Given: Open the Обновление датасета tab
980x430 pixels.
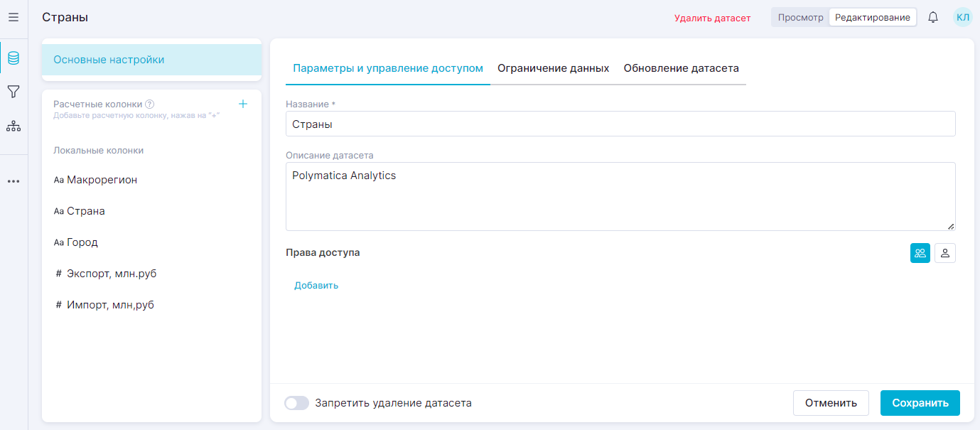Looking at the screenshot, I should 681,68.
